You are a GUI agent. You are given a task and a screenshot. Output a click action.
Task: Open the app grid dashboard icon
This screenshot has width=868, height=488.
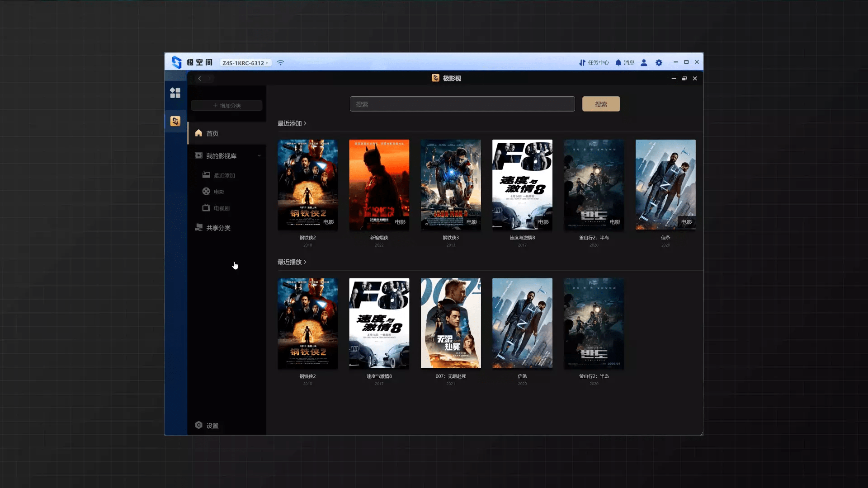click(x=175, y=93)
